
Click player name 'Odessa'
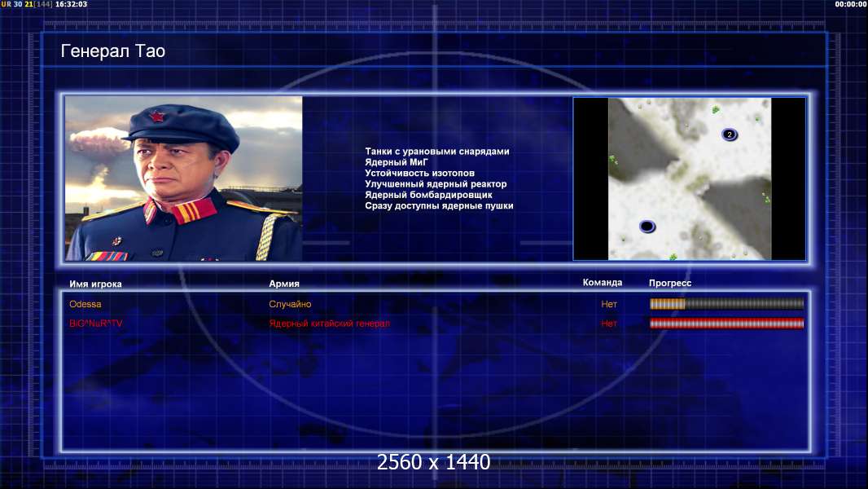[85, 304]
